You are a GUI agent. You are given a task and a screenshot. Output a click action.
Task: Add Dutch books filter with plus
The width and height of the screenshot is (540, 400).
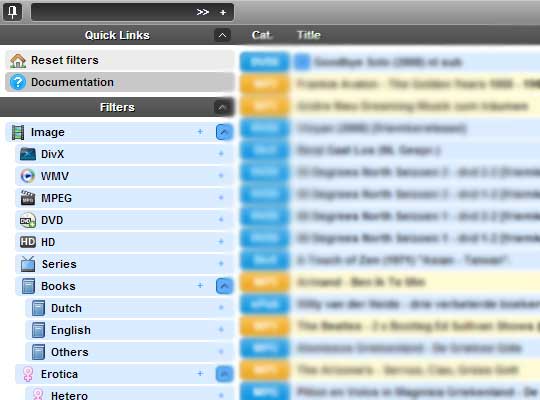[221, 308]
